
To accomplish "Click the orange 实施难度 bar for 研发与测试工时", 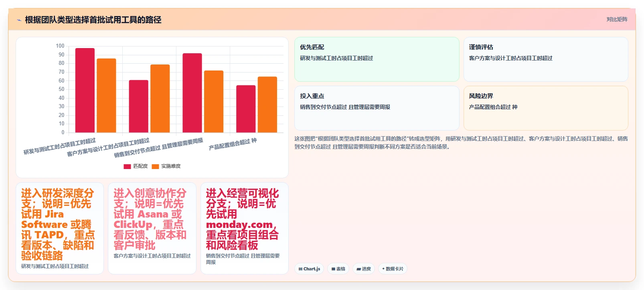I will (106, 95).
